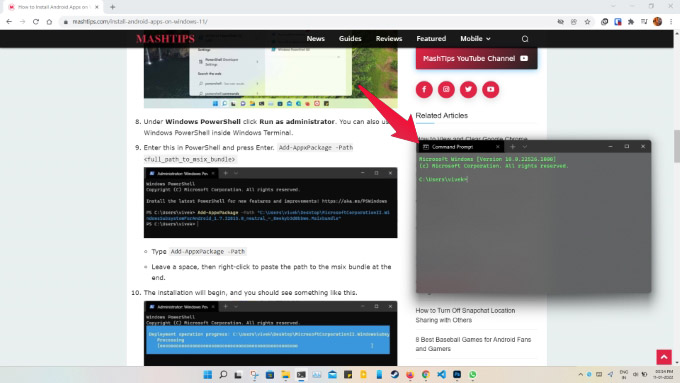Open Sticky Notes black-yellow taskbar icon
This screenshot has height=383, width=680.
tap(348, 374)
